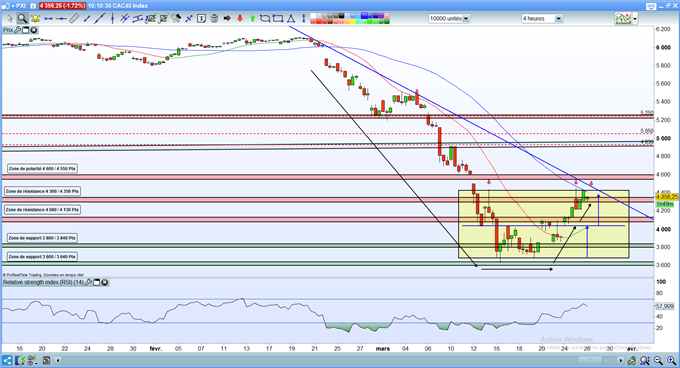Select Zone de résistance 4 080 / 4 130 label
Image resolution: width=680 pixels, height=368 pixels.
[x=42, y=210]
